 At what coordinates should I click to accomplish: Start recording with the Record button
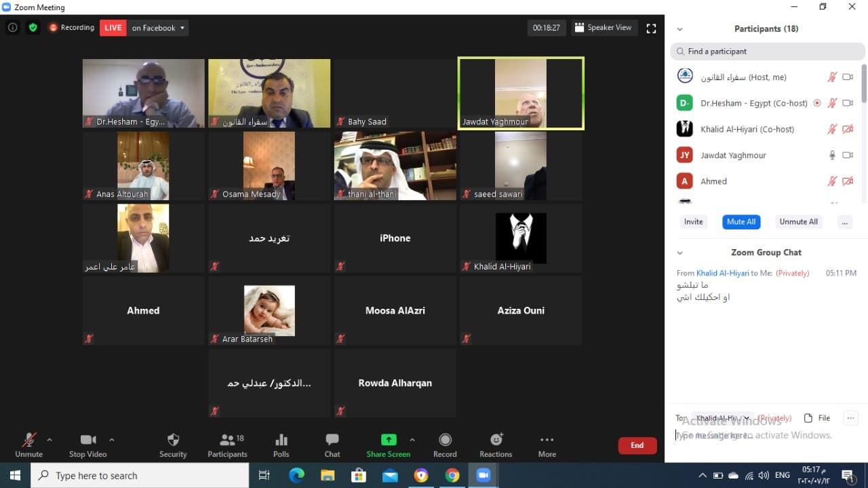[445, 445]
